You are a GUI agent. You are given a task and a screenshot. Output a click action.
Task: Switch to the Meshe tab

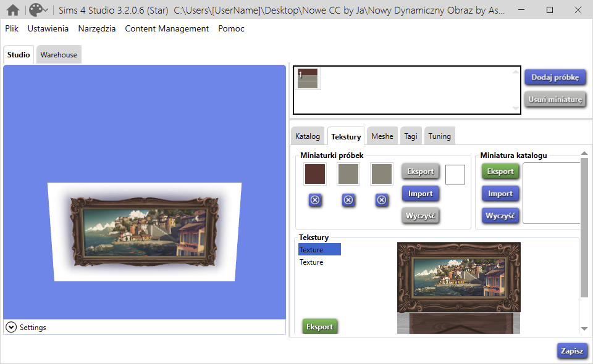382,136
